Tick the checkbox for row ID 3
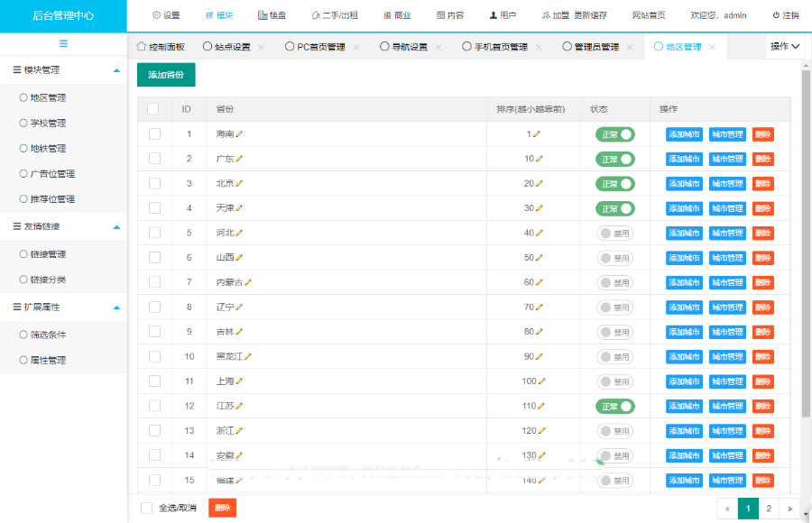 (154, 183)
